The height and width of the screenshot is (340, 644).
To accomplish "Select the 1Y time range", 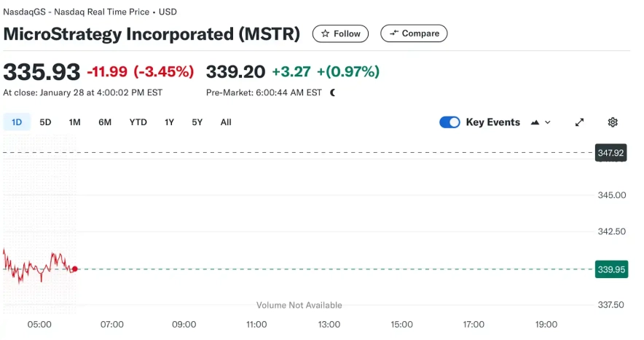I will [x=169, y=122].
